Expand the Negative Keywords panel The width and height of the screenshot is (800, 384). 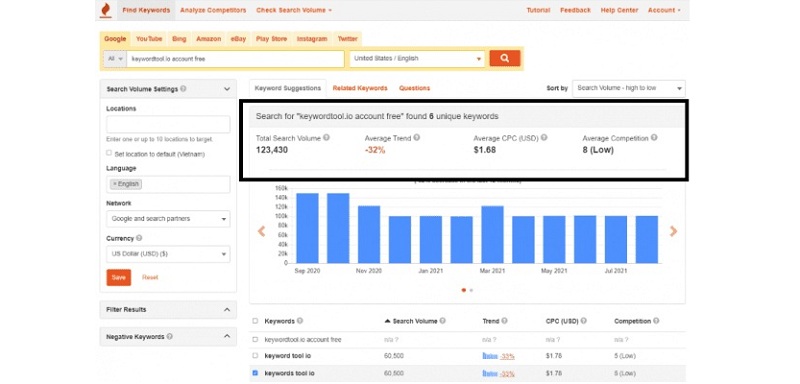click(227, 337)
